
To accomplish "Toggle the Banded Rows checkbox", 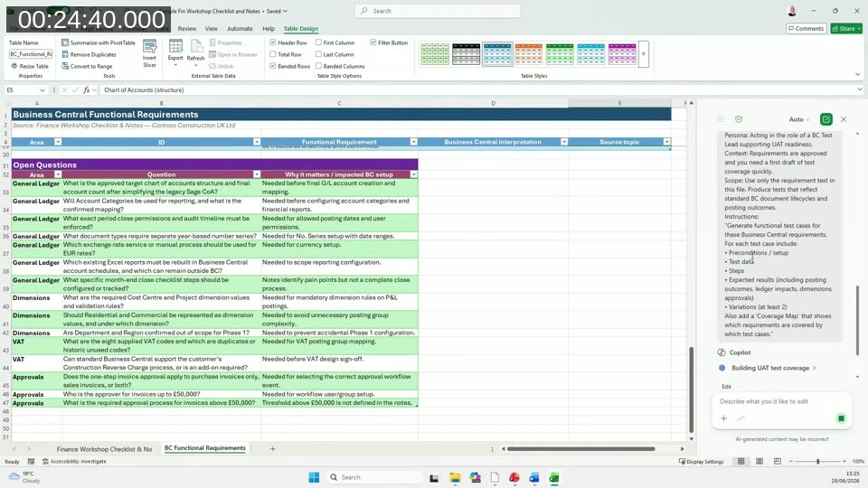I will (273, 66).
